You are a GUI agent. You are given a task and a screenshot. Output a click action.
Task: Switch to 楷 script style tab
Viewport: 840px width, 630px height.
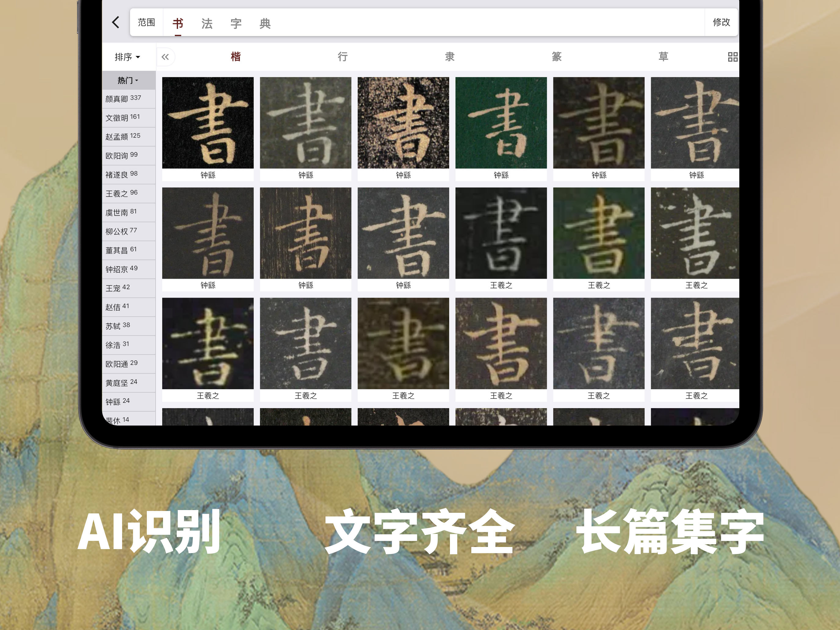pos(236,57)
